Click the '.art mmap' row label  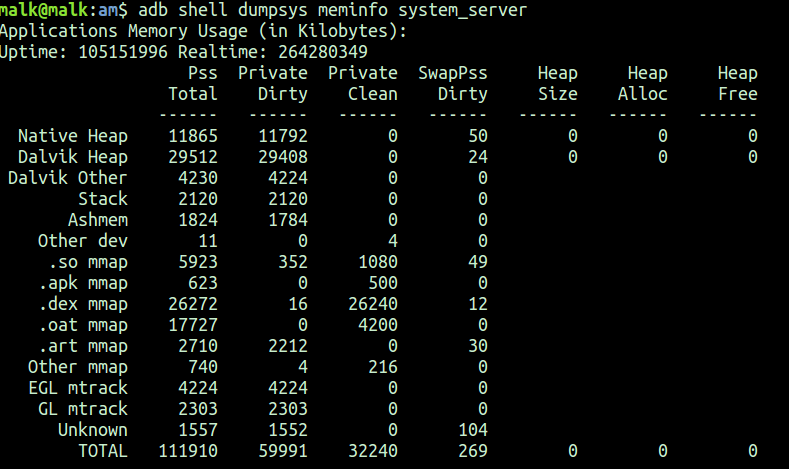pos(83,346)
